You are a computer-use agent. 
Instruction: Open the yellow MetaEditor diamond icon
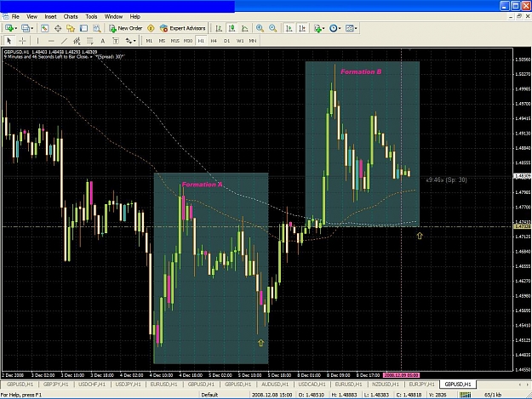[x=151, y=28]
